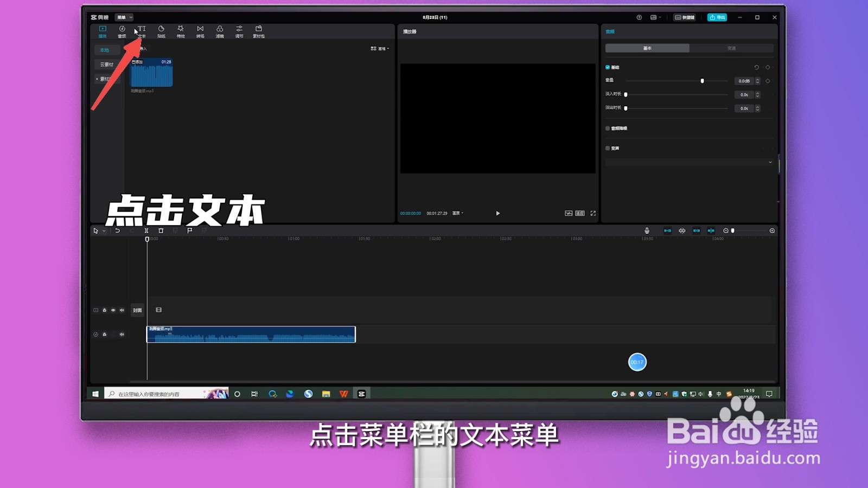Image resolution: width=868 pixels, height=488 pixels.
Task: Click the timeline zoom slider handle
Action: tap(733, 230)
